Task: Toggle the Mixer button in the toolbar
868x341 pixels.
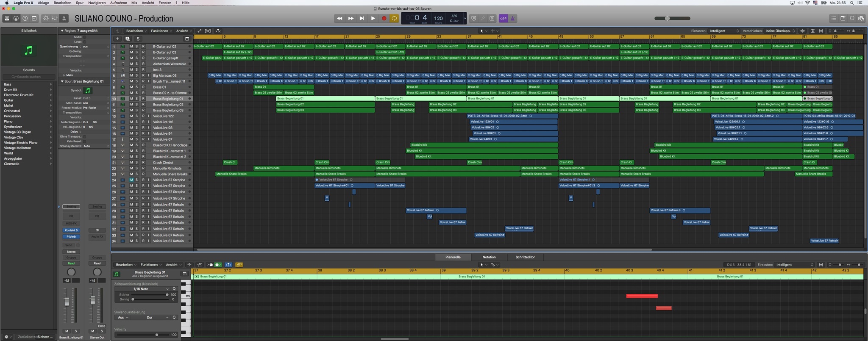Action: [55, 18]
